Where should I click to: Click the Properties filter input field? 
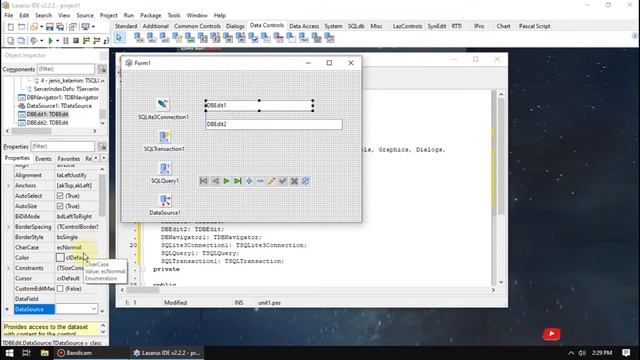coord(63,146)
